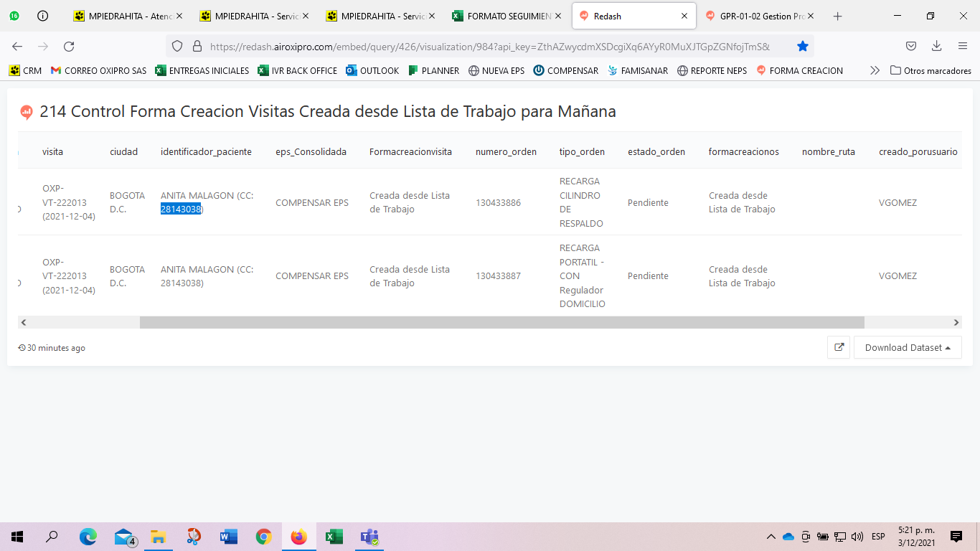980x551 pixels.
Task: Open a new browser tab
Action: point(837,16)
